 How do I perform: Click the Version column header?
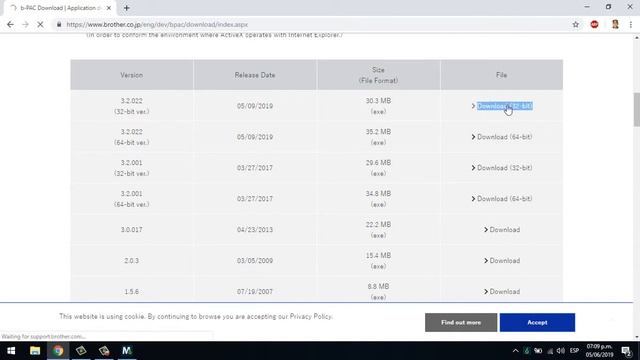[x=131, y=75]
